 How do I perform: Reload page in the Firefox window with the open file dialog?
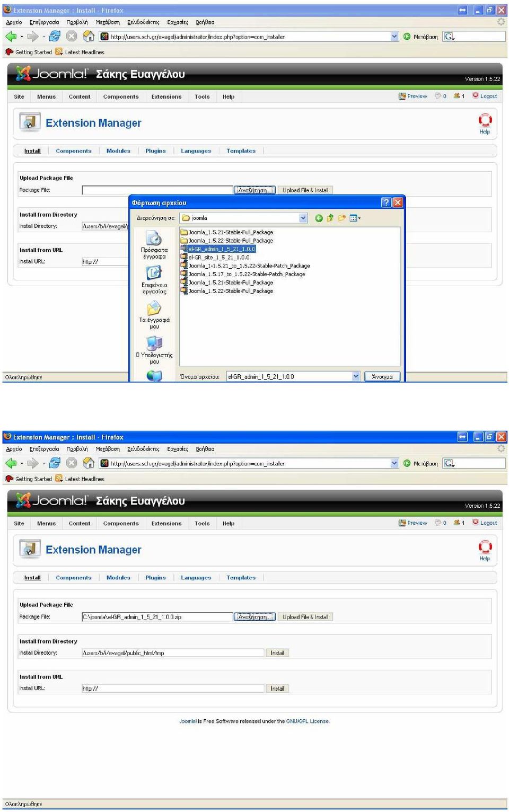54,37
